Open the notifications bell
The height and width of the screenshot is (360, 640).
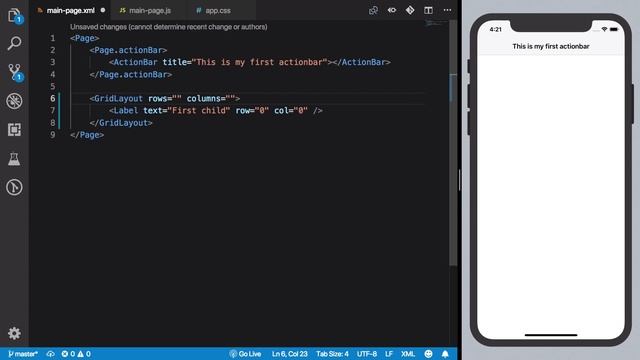coord(445,354)
